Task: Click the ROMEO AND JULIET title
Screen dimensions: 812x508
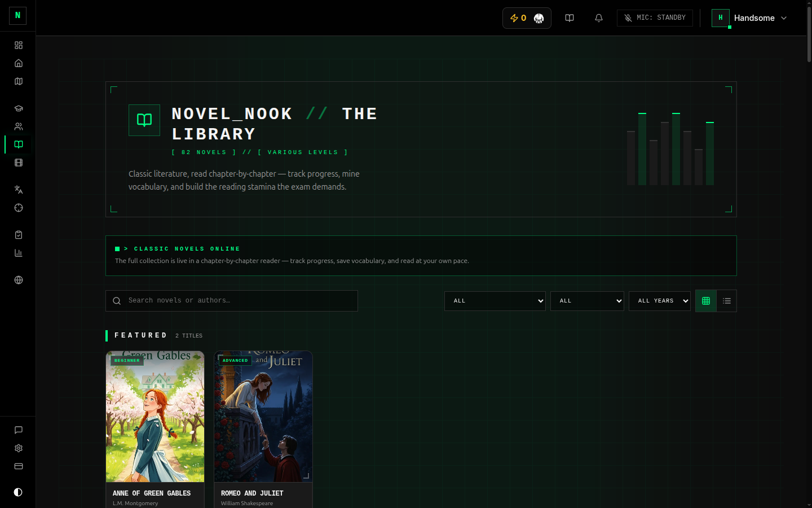Action: point(252,493)
